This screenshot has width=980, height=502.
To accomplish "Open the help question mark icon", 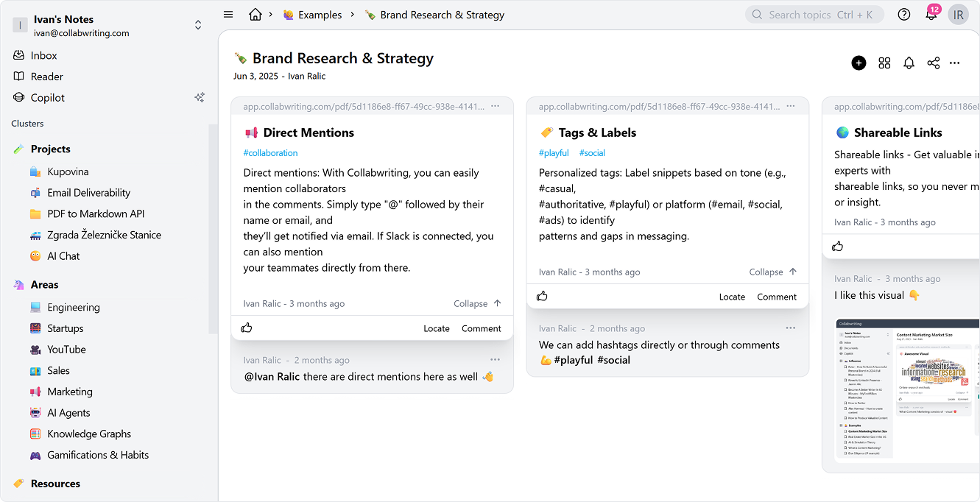I will pyautogui.click(x=904, y=15).
